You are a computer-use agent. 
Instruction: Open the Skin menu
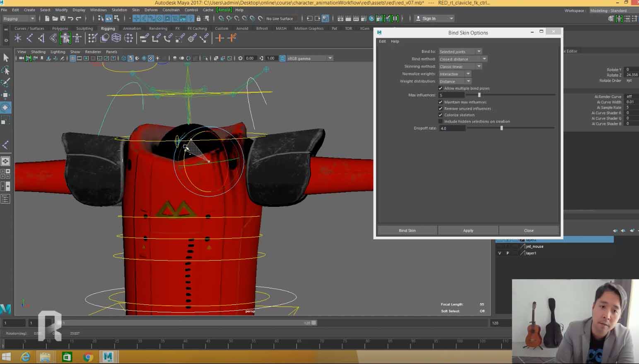tap(136, 10)
